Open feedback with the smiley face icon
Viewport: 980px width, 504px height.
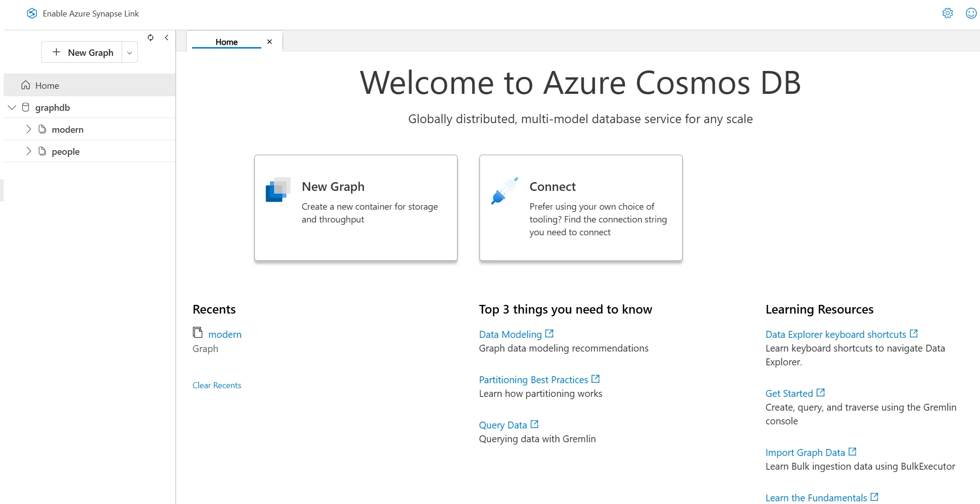click(971, 13)
